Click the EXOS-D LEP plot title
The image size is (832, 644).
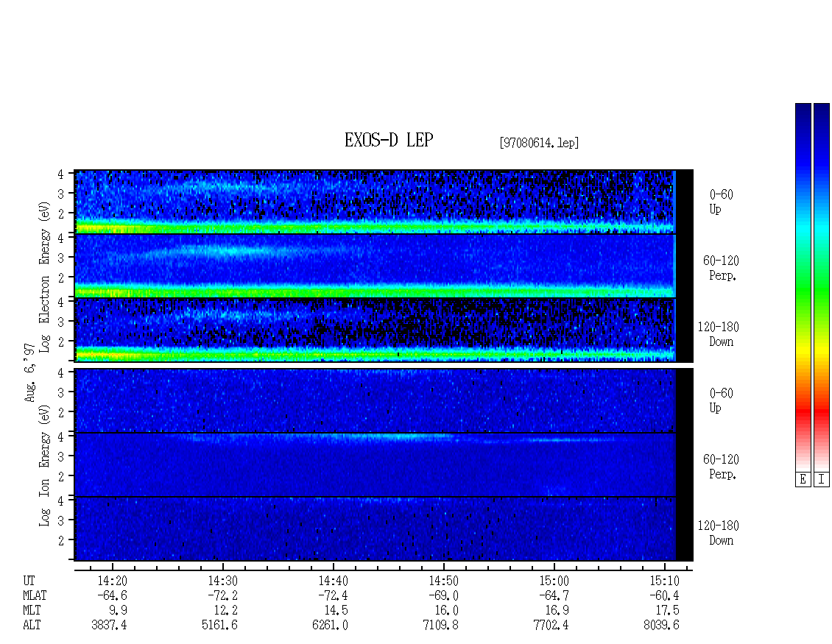click(x=389, y=140)
